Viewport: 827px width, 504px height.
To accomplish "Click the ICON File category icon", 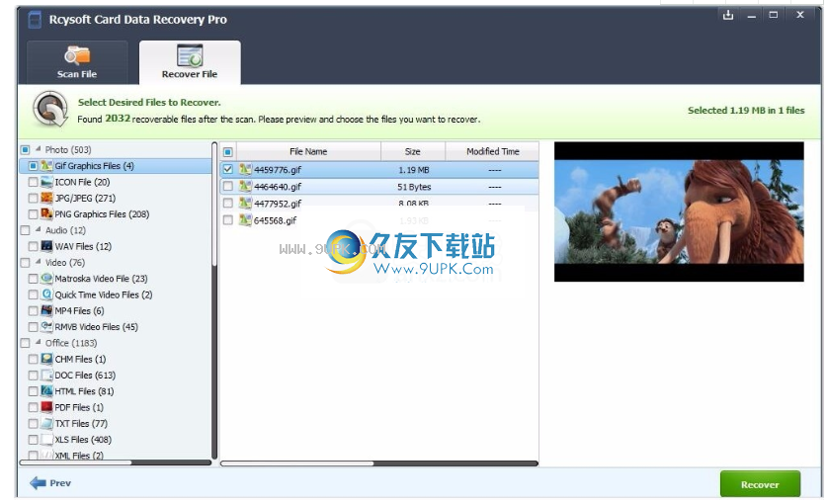I will (x=47, y=182).
